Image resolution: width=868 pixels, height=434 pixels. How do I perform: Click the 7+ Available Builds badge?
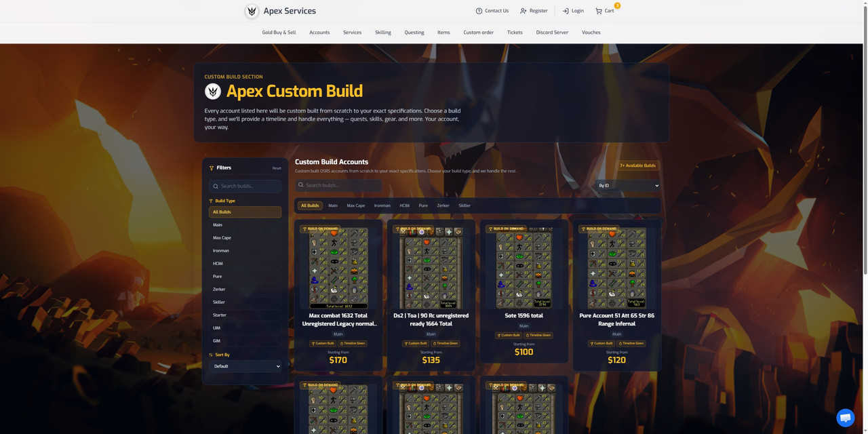(x=637, y=165)
